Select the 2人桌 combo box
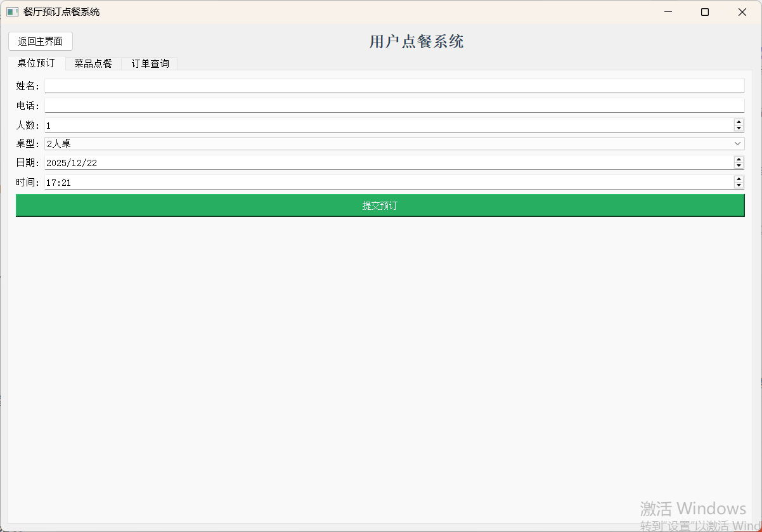 click(x=380, y=143)
